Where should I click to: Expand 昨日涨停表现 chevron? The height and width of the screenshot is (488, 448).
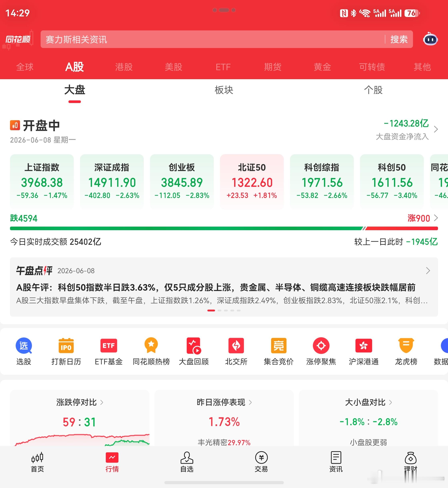tap(250, 402)
